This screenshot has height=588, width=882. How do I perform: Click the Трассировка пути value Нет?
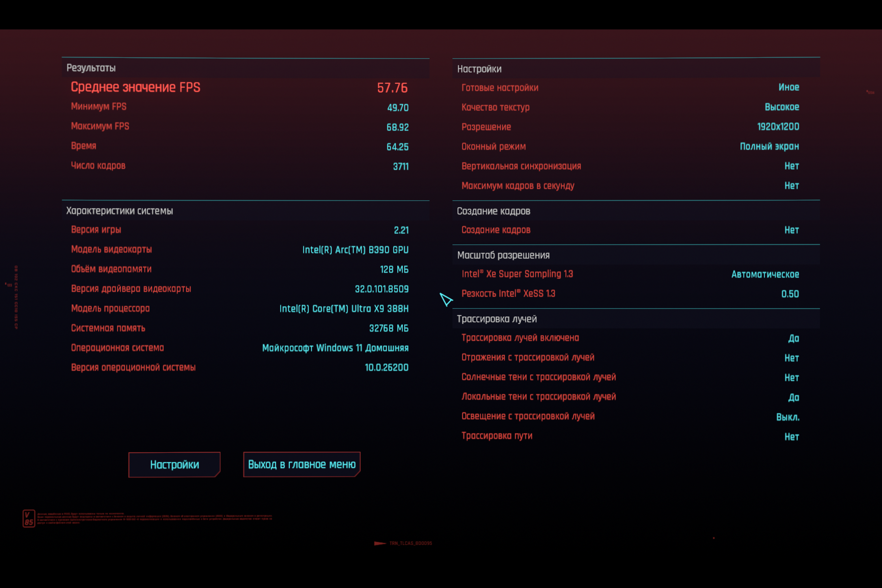pyautogui.click(x=792, y=436)
